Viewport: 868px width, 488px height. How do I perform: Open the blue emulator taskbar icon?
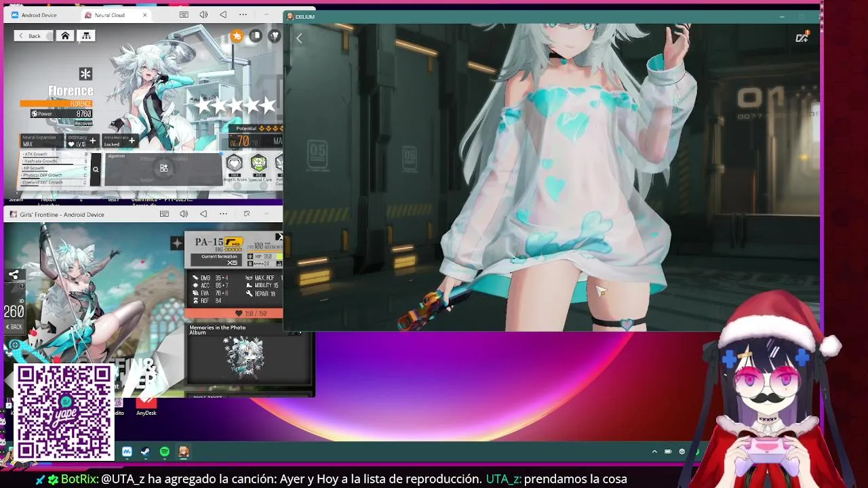pyautogui.click(x=127, y=451)
